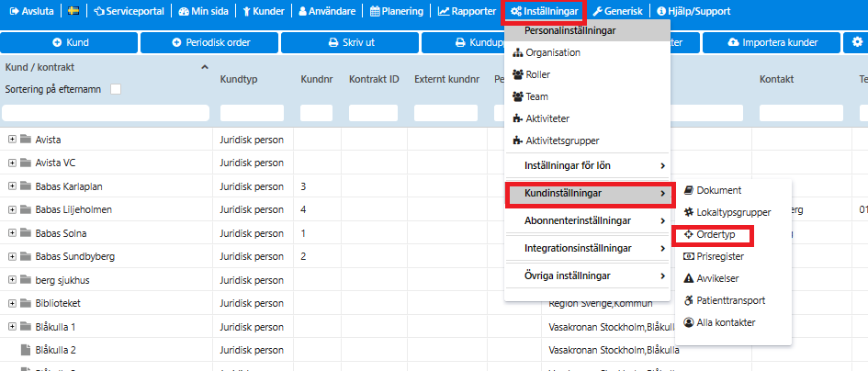
Task: Select Avvikelser in submenu
Action: [711, 278]
